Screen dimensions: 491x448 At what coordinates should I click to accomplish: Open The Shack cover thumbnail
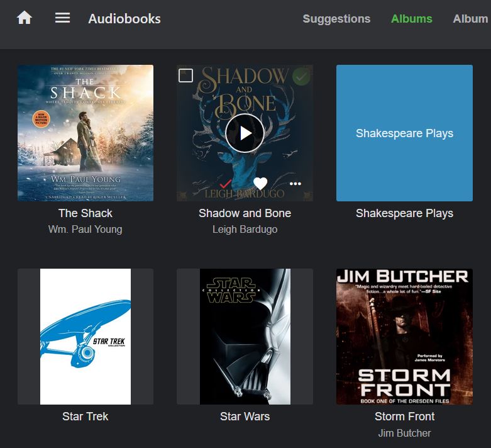click(86, 133)
